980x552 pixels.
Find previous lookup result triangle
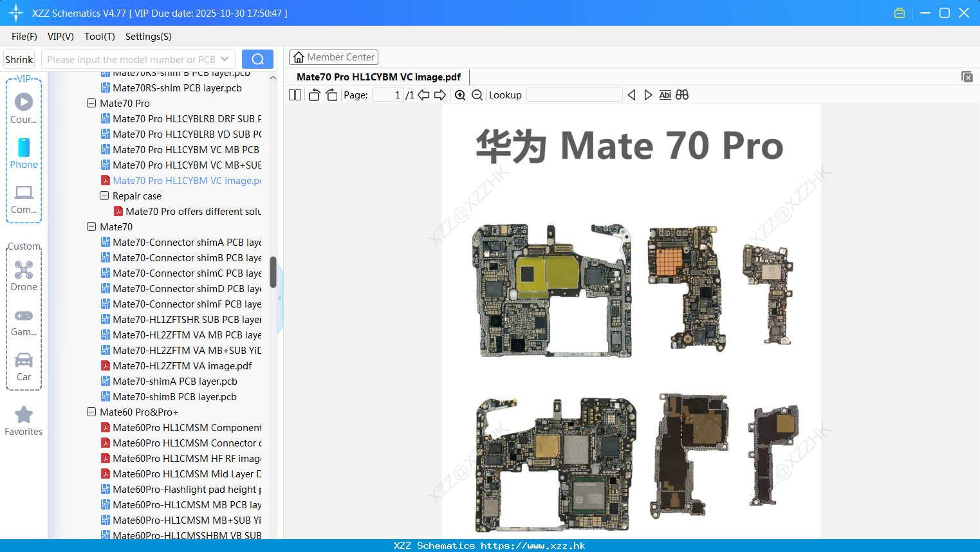click(x=631, y=95)
